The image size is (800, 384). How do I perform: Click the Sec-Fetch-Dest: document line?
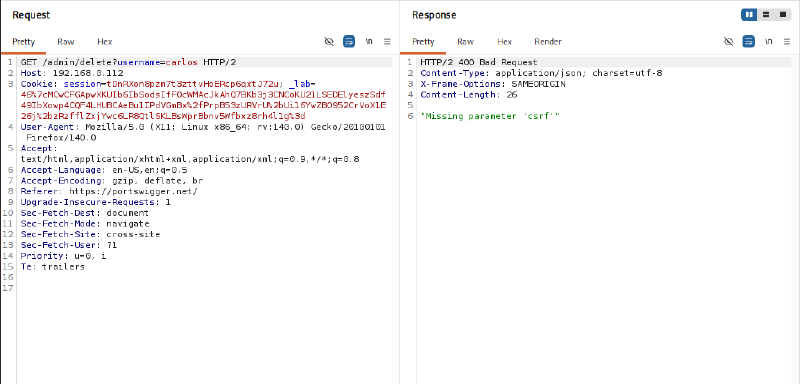[x=85, y=213]
